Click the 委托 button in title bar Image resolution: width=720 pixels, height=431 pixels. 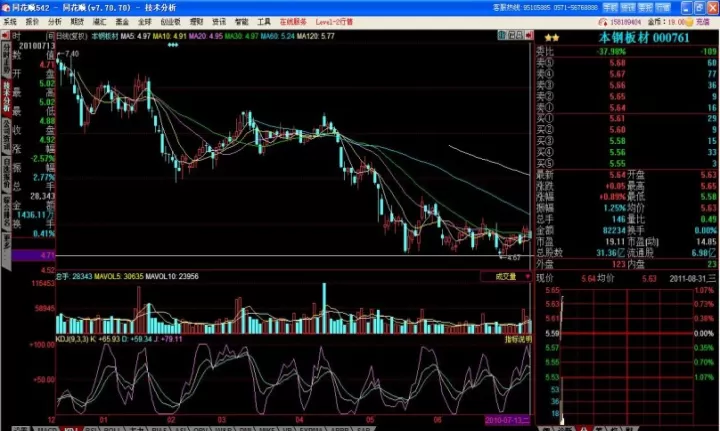pos(645,8)
